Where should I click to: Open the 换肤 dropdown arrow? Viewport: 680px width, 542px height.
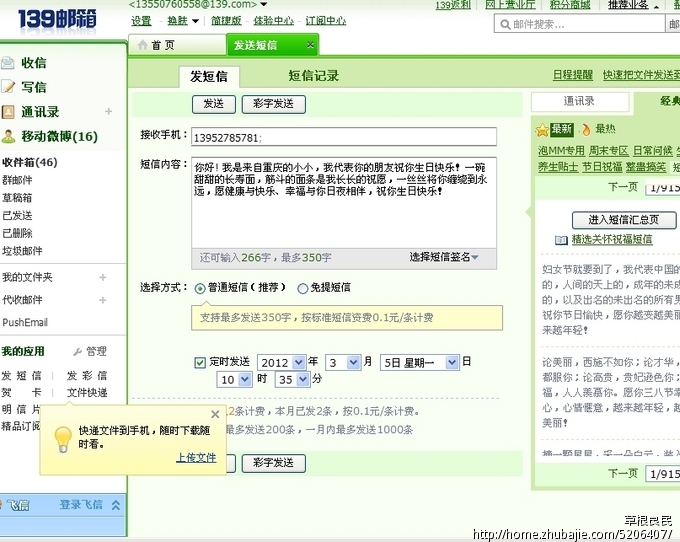(195, 21)
